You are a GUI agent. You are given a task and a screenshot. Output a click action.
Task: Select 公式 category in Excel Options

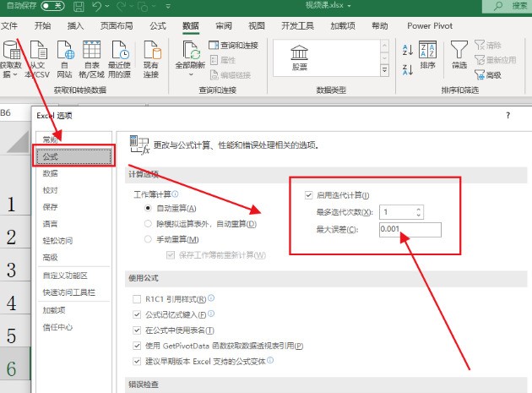[x=74, y=156]
